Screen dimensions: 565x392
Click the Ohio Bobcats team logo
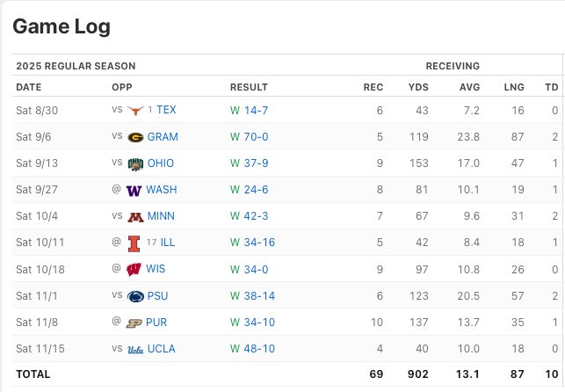coord(135,164)
